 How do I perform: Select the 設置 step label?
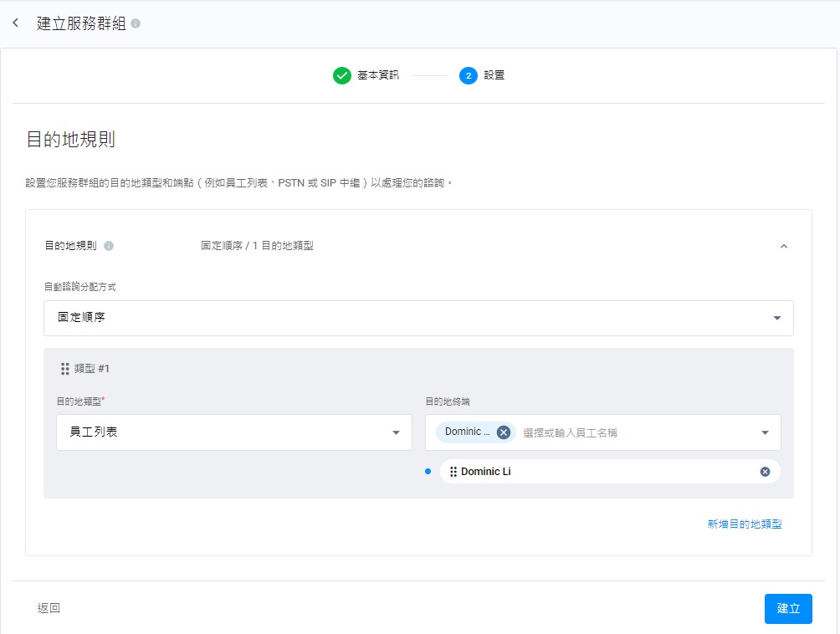pos(494,75)
